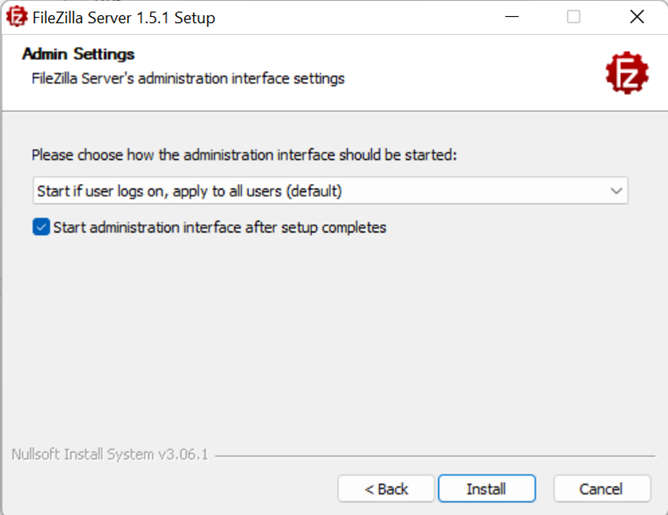This screenshot has width=668, height=515.
Task: Click the chevron arrow of the startup combo box
Action: point(616,191)
